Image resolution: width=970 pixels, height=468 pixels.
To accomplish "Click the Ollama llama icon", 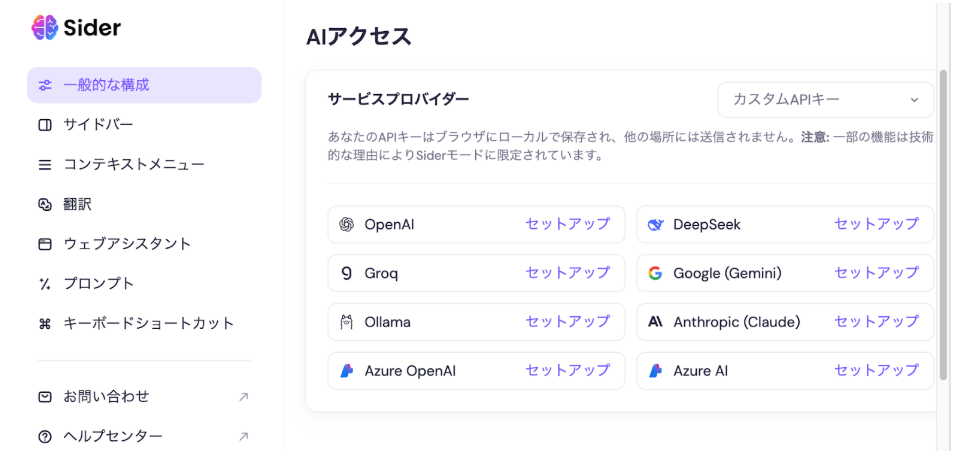I will (x=347, y=322).
